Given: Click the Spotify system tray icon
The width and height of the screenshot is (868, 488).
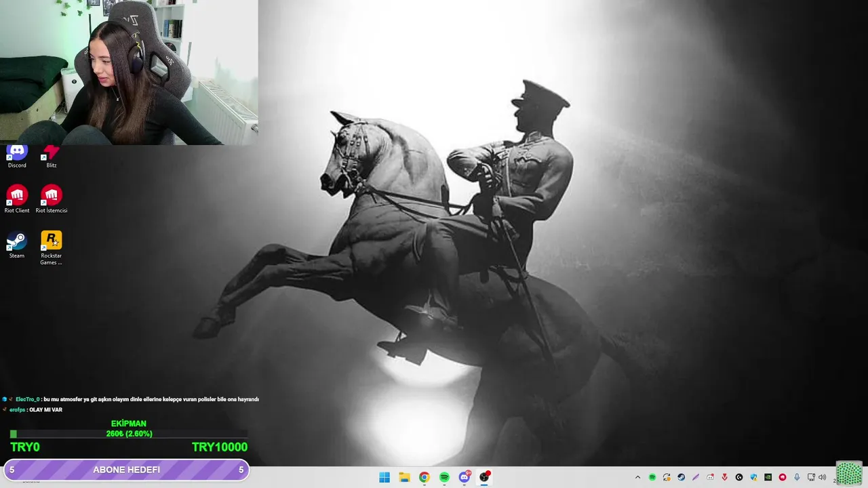Looking at the screenshot, I should tap(652, 477).
